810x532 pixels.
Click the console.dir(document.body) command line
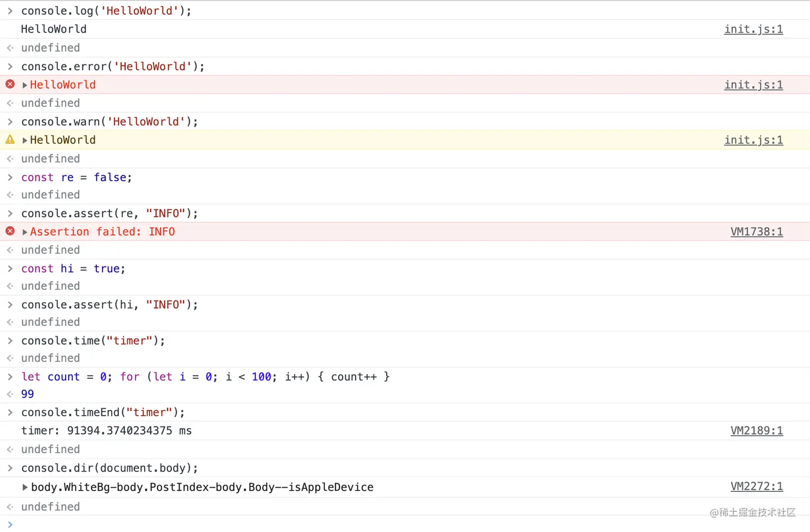coord(109,468)
